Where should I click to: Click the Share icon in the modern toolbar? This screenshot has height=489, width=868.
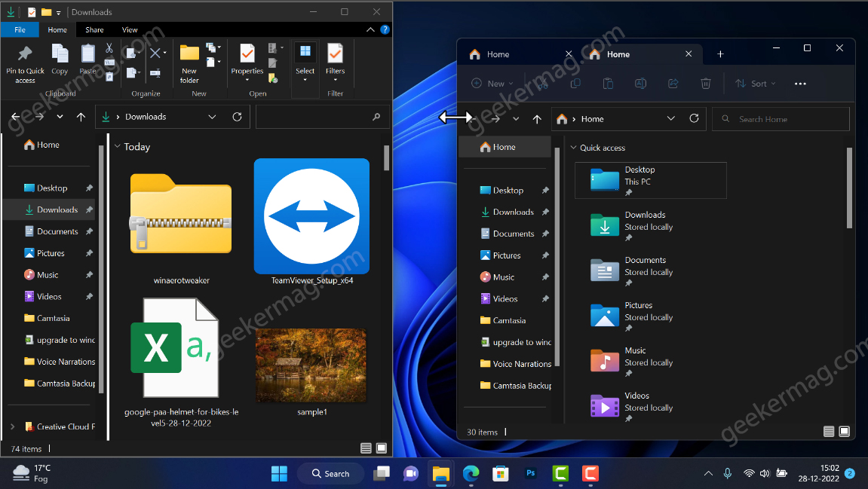point(673,84)
